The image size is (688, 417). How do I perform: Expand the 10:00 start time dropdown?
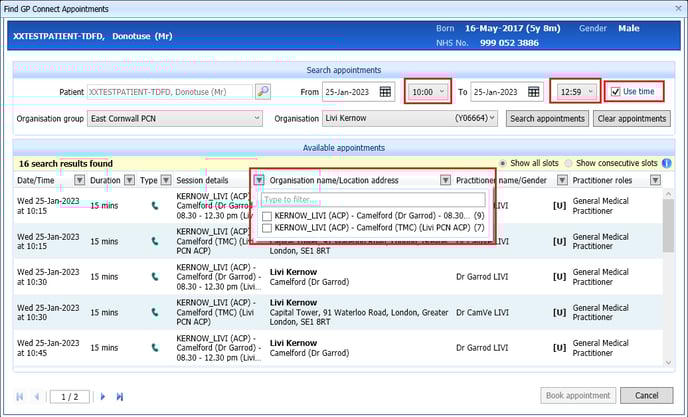pyautogui.click(x=441, y=92)
